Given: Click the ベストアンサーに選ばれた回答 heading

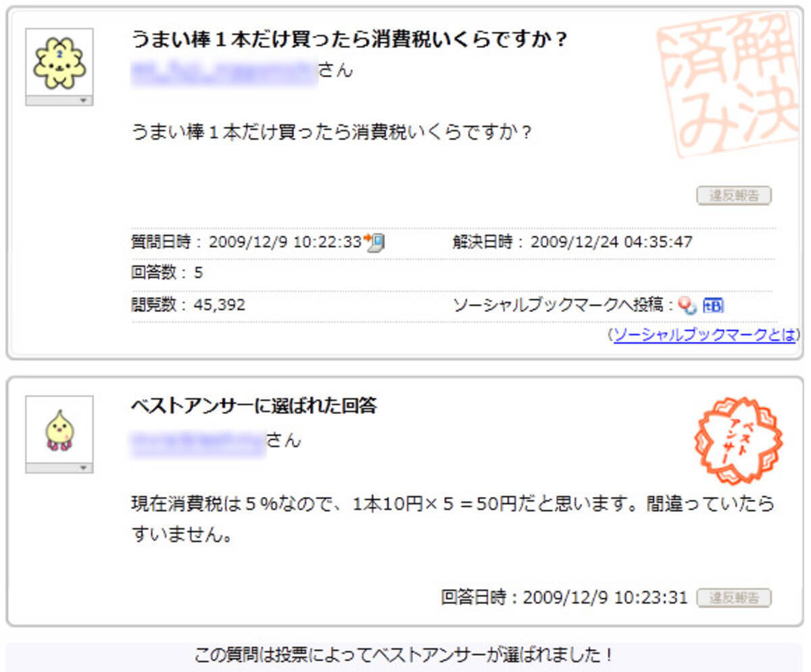Looking at the screenshot, I should pyautogui.click(x=254, y=406).
